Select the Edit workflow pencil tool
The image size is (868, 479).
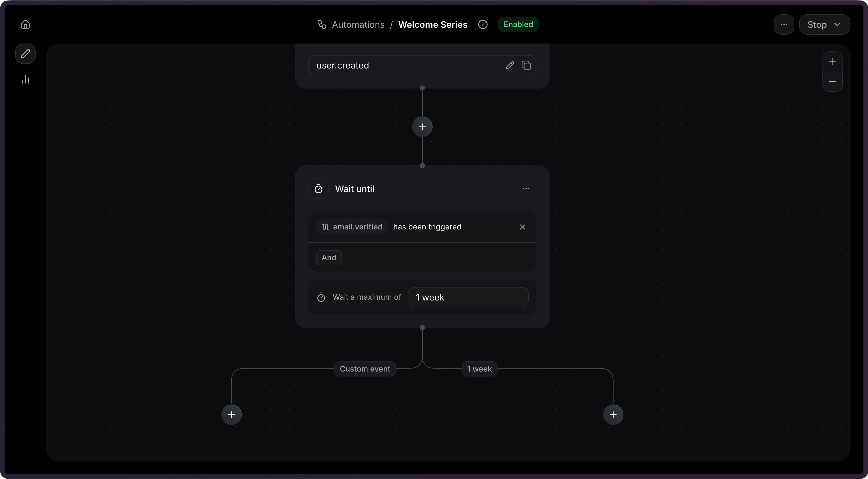(x=25, y=53)
